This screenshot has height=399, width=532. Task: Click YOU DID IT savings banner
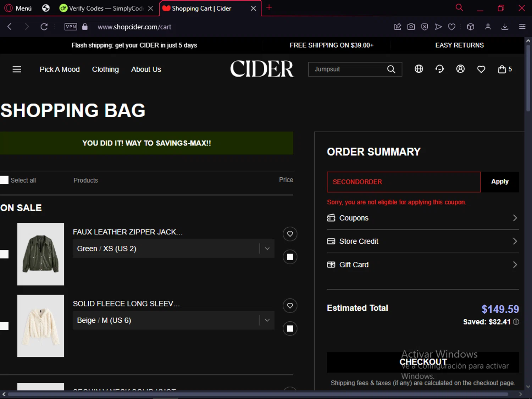[146, 143]
